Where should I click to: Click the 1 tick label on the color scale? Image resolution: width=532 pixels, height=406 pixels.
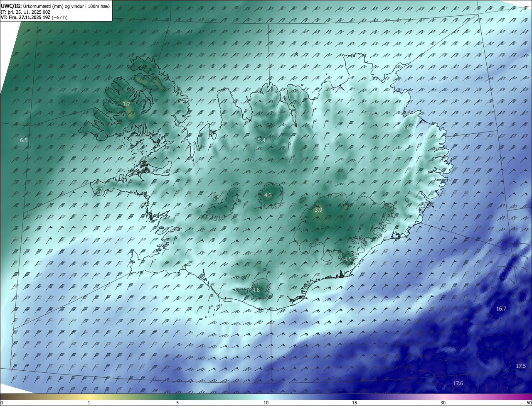tap(89, 403)
